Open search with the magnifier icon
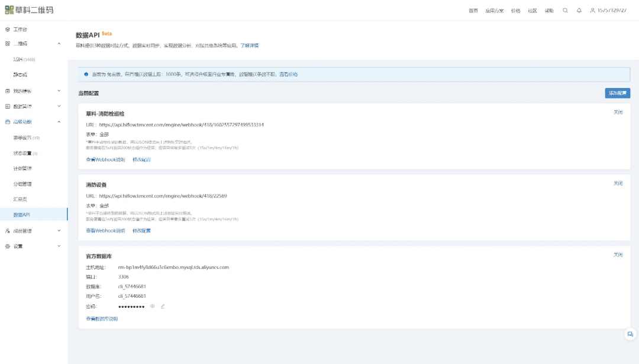This screenshot has width=639, height=364. pyautogui.click(x=566, y=11)
